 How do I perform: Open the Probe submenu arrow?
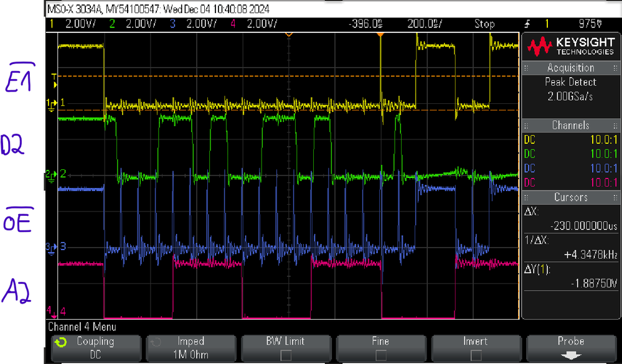[x=571, y=355]
